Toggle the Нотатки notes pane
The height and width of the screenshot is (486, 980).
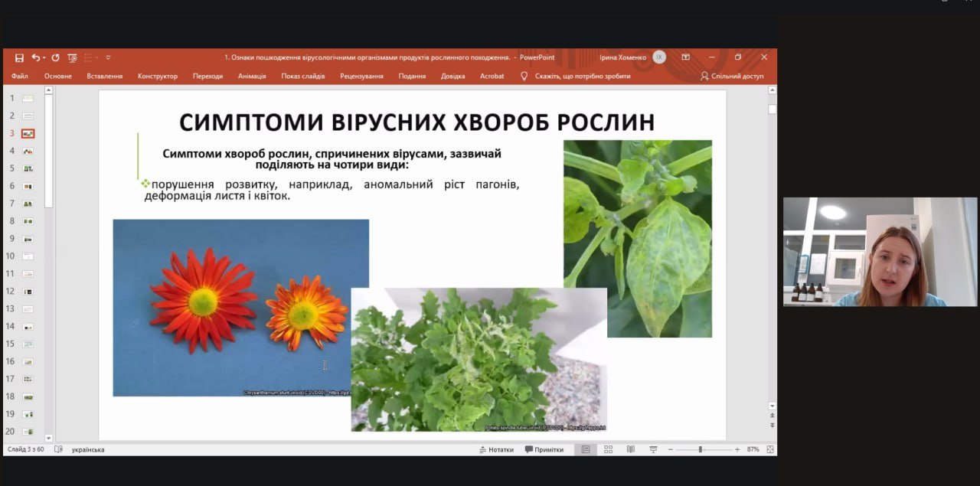point(496,450)
